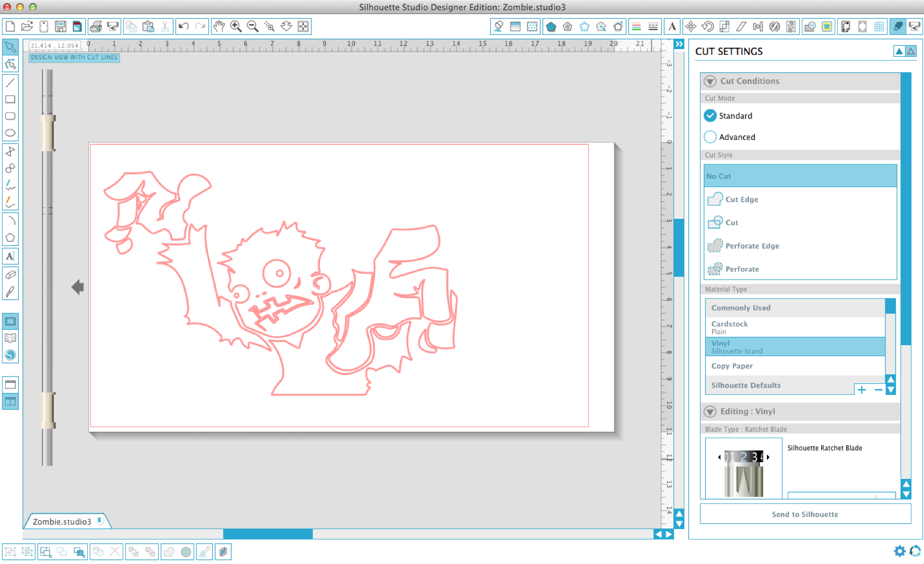924x564 pixels.
Task: Switch to the Zombie.studio3 document tab
Action: [62, 522]
